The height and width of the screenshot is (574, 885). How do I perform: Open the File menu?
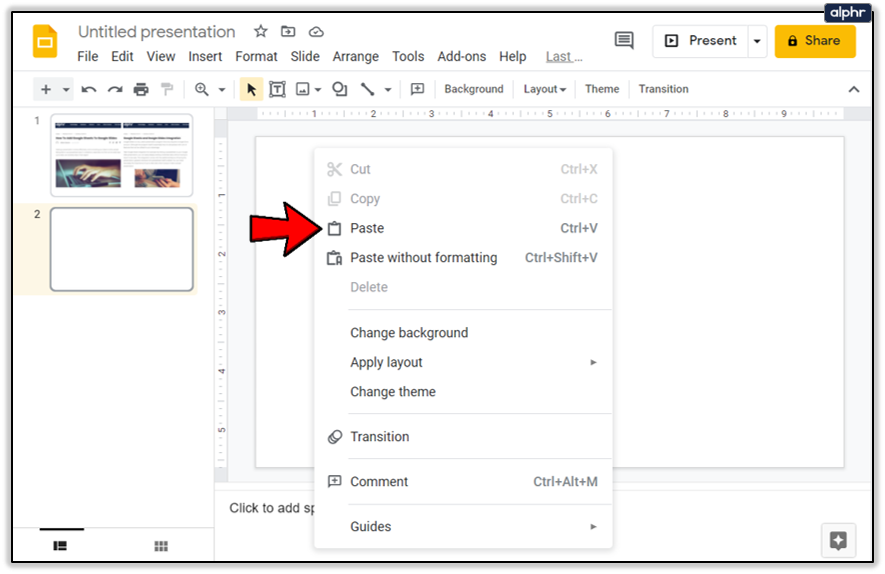click(x=87, y=56)
